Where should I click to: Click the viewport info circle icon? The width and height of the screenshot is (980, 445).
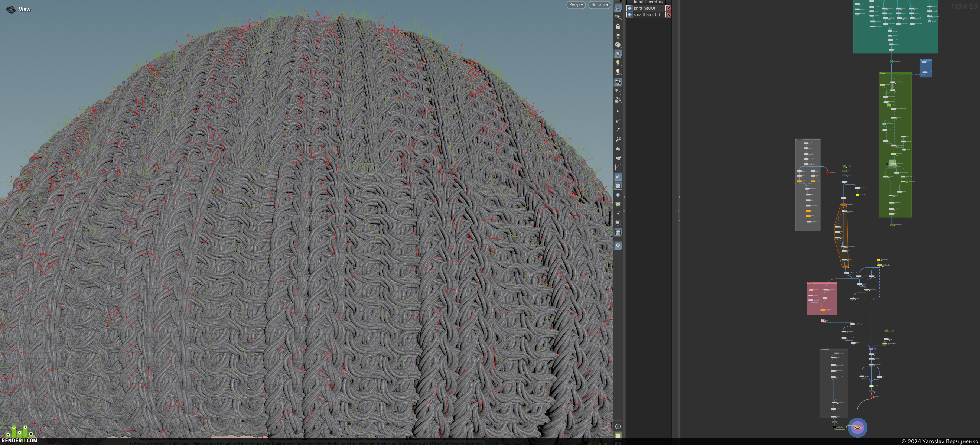click(618, 426)
